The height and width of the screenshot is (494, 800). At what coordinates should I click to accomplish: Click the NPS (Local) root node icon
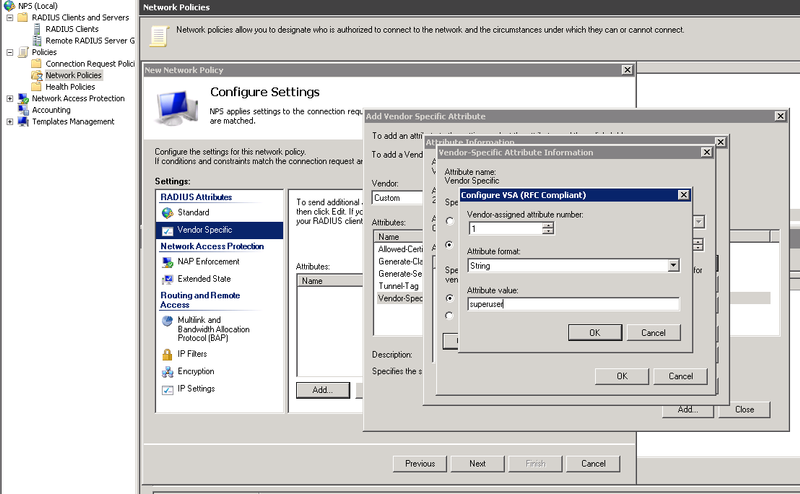(x=10, y=6)
